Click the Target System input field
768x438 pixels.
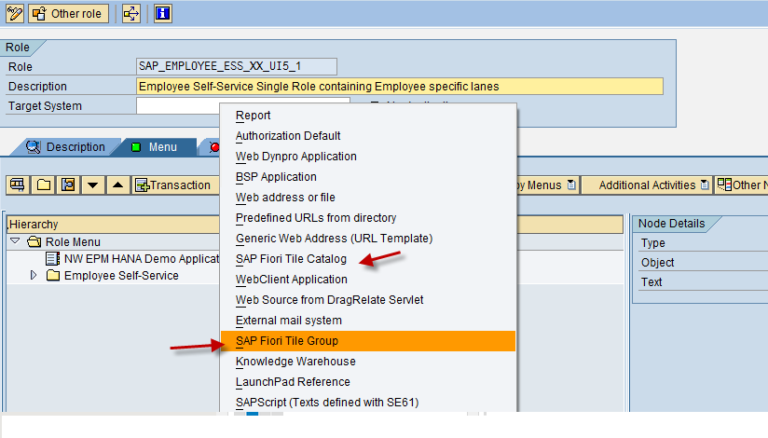click(x=178, y=106)
